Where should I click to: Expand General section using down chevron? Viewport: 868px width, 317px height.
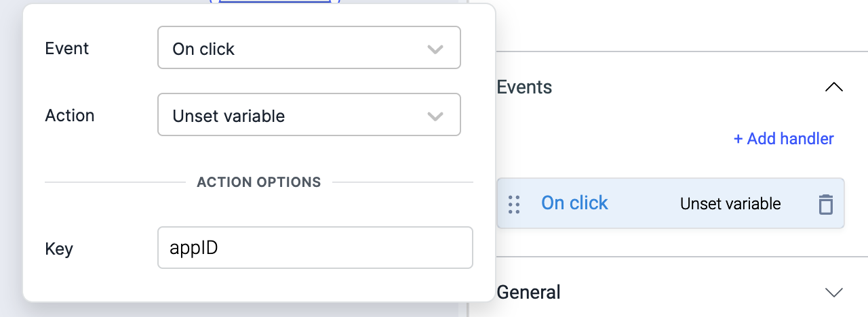[833, 293]
